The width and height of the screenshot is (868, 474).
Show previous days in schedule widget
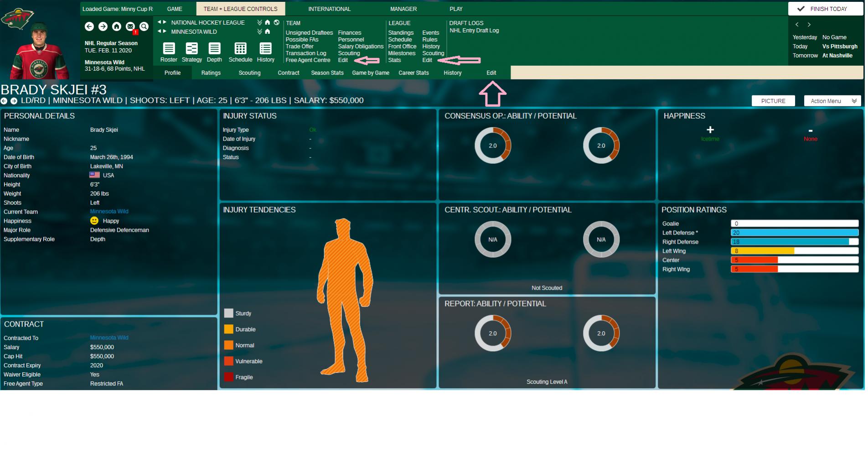tap(797, 25)
